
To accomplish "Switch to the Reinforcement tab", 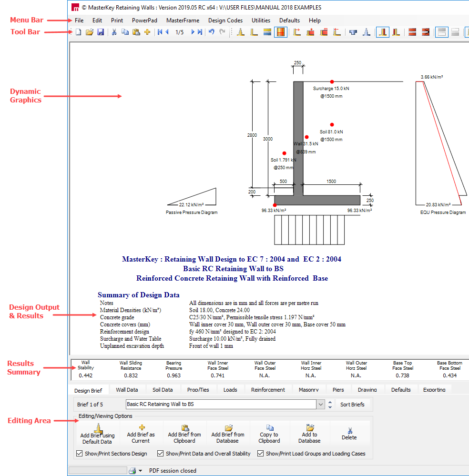I will pyautogui.click(x=268, y=390).
